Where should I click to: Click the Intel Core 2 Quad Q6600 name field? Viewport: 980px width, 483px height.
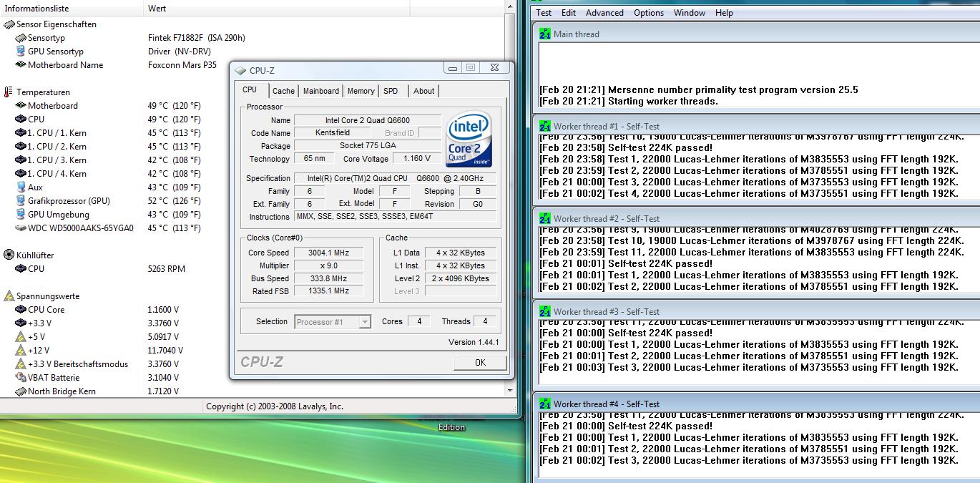tap(368, 120)
